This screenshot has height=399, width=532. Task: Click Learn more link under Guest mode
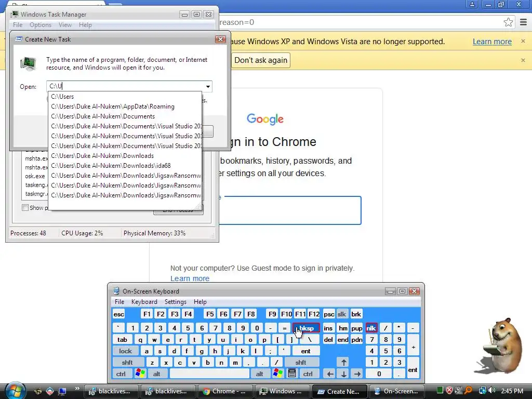[190, 278]
